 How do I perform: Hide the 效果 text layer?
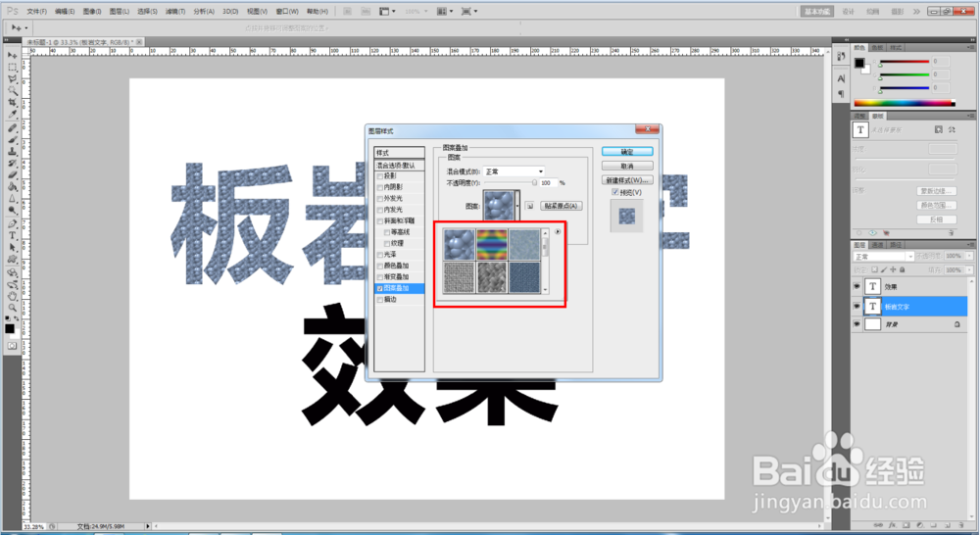coord(857,286)
